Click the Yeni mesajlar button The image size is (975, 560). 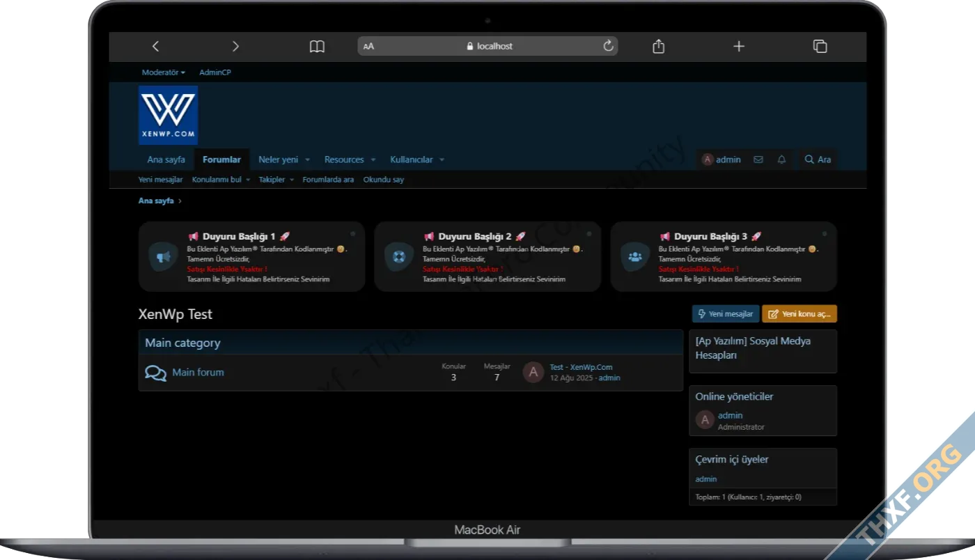click(725, 314)
